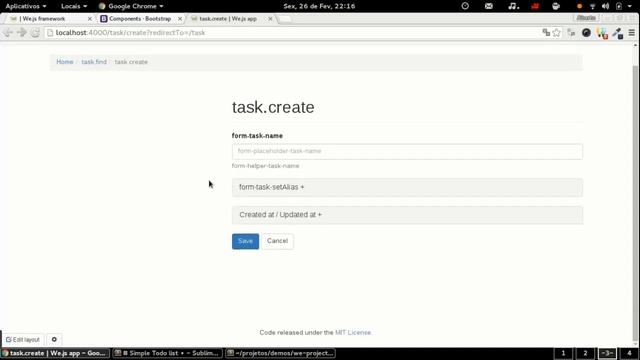Expand the form-task-setAlias section
The width and height of the screenshot is (640, 360).
click(x=407, y=187)
